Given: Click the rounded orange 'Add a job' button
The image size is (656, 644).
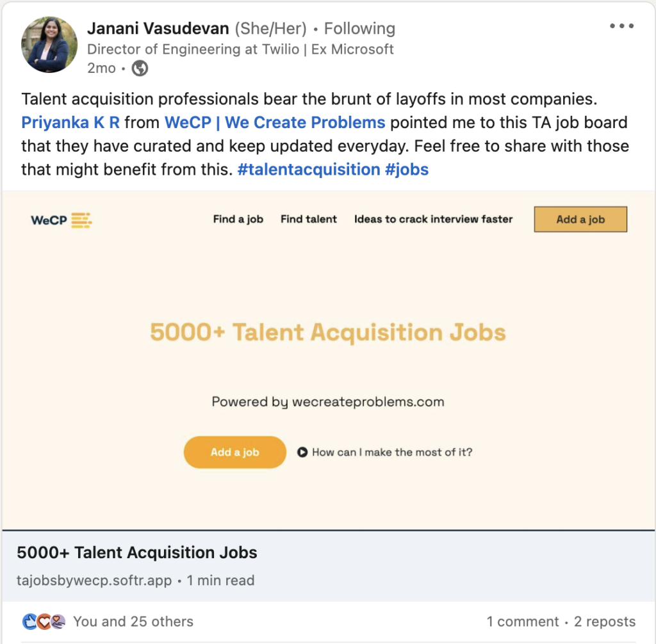Looking at the screenshot, I should click(234, 452).
